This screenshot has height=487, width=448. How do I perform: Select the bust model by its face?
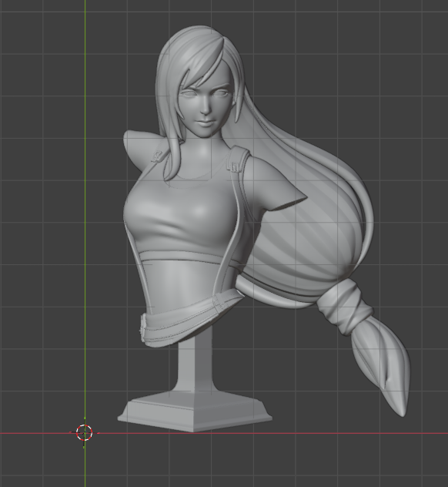coord(205,107)
